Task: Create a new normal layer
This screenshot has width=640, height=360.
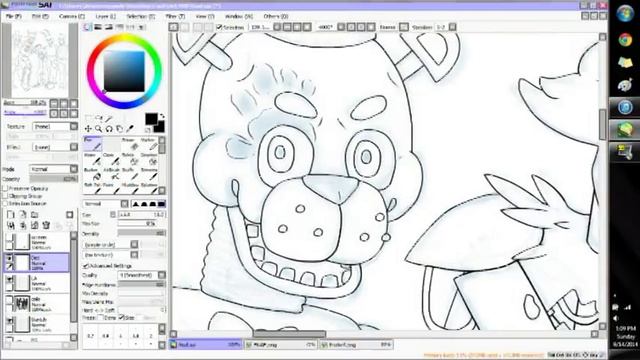Action: [10, 215]
